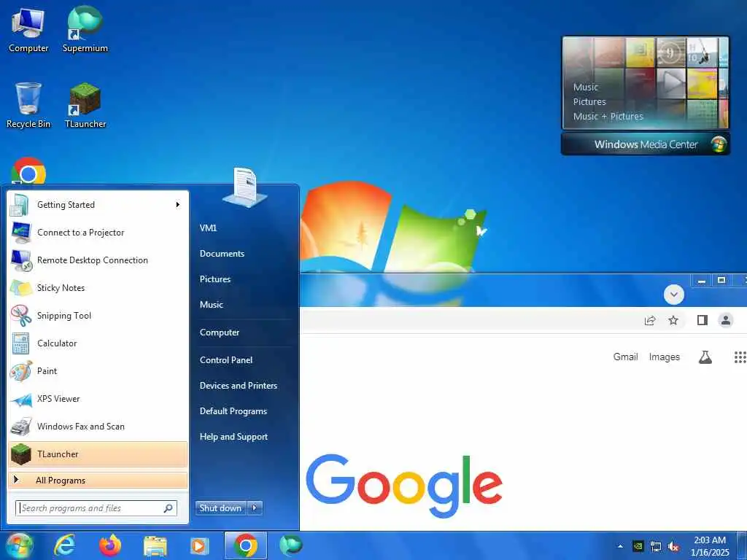Open the Gmail link on Google page
Image resolution: width=747 pixels, height=560 pixels.
click(625, 357)
